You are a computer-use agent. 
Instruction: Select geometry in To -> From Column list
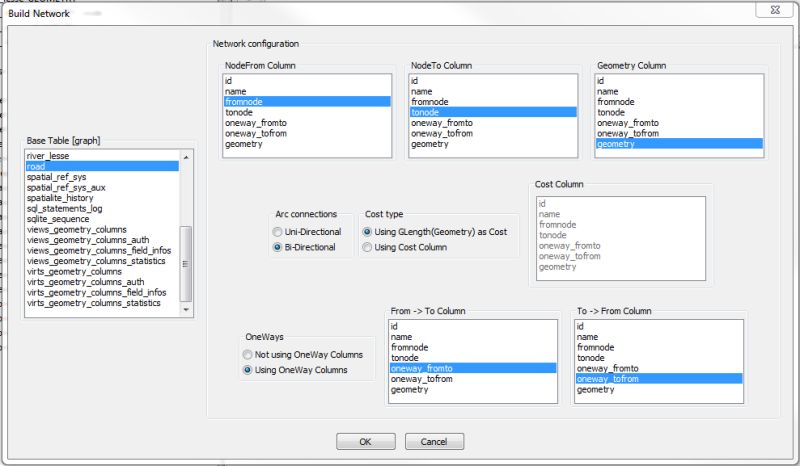[x=659, y=389]
